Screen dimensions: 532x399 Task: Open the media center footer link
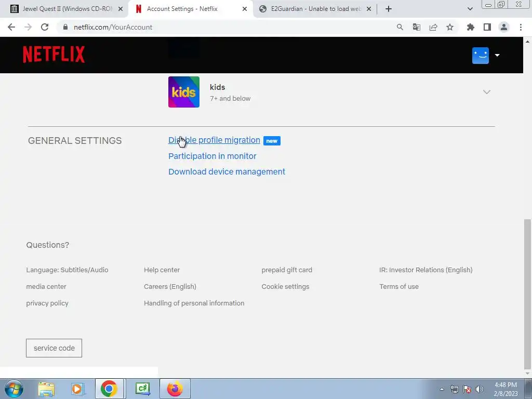tap(46, 287)
